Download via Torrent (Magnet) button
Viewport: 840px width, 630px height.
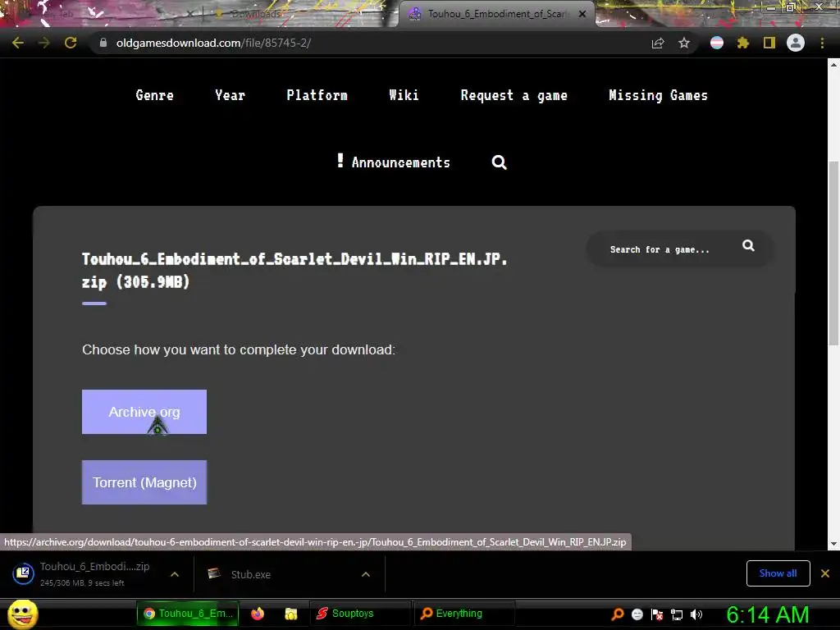[144, 482]
